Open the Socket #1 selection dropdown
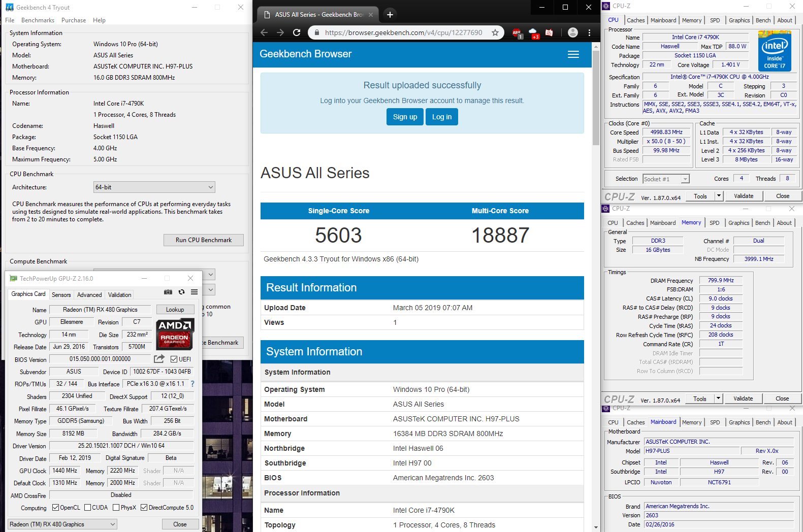Viewport: 803px width, 532px height. 666,179
